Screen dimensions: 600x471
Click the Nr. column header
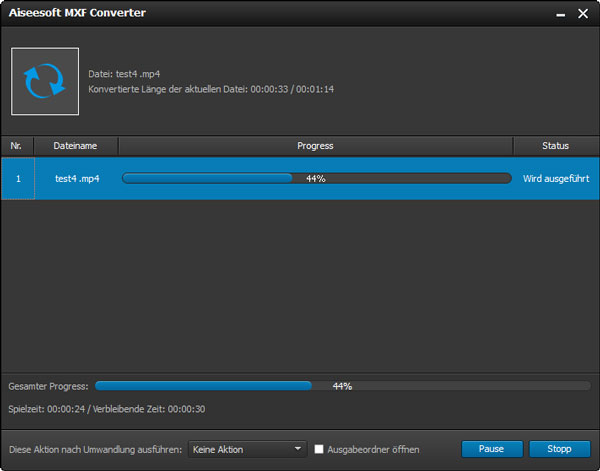click(x=17, y=146)
